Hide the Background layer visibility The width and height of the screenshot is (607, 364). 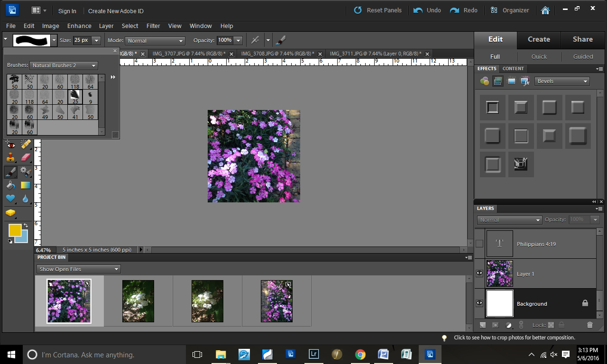click(479, 303)
